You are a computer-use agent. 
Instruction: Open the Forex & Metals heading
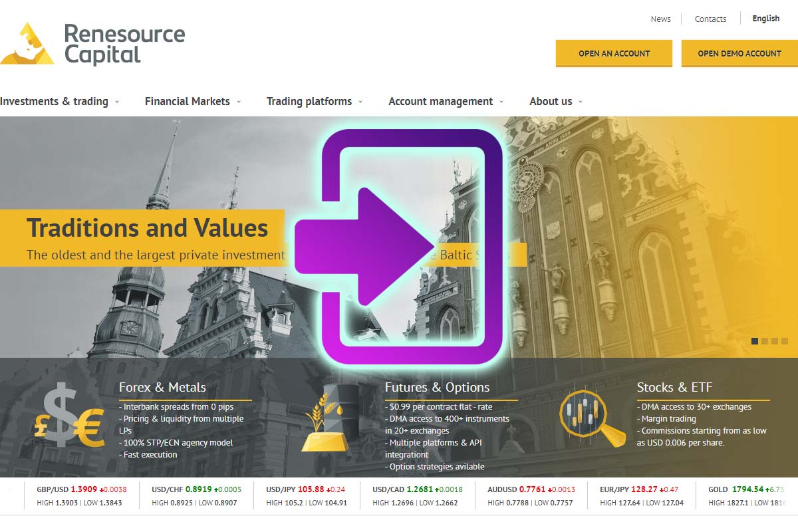pyautogui.click(x=162, y=387)
